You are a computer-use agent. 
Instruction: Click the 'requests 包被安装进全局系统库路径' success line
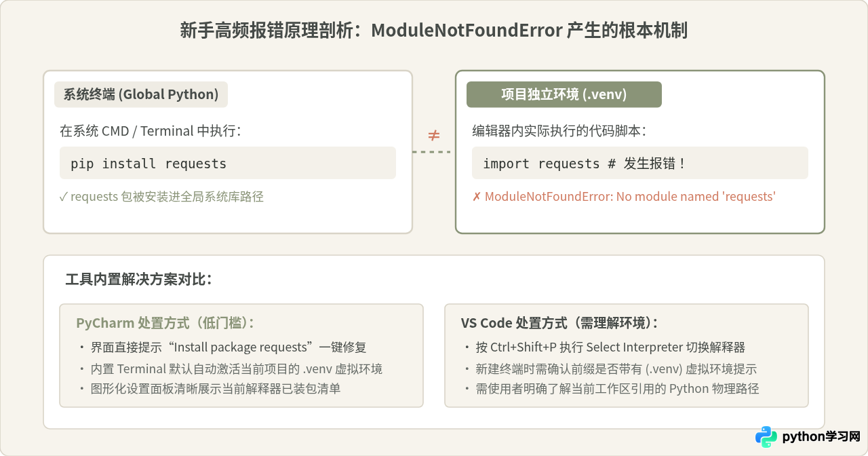[161, 197]
